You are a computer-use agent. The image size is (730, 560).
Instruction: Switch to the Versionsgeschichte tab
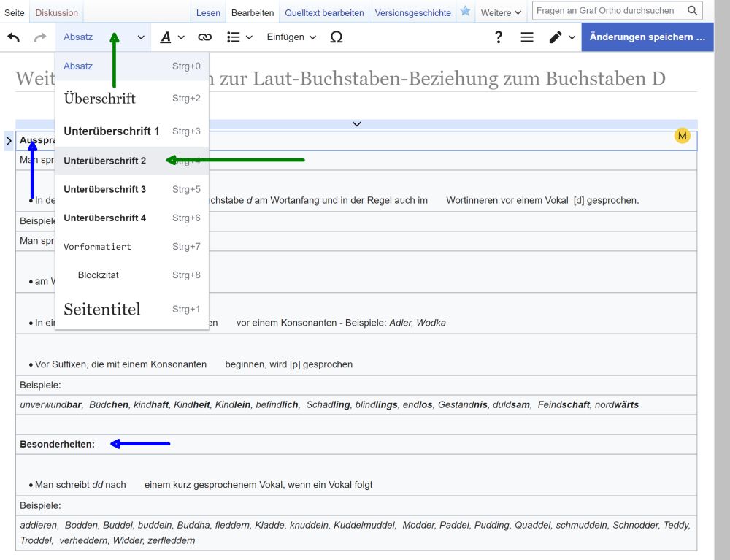tap(412, 13)
